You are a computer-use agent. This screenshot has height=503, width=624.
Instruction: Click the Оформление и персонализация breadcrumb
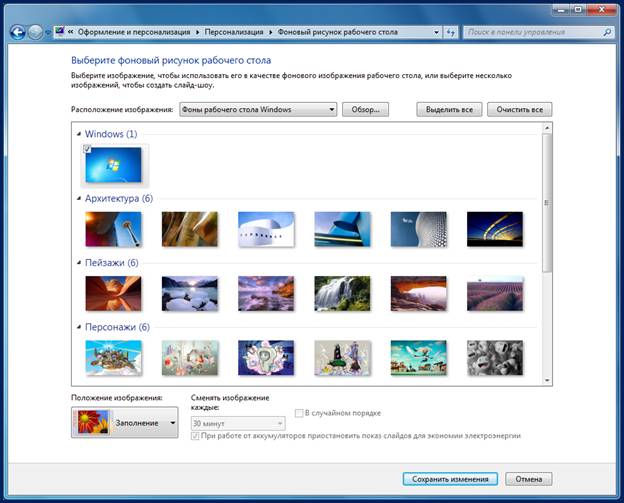[x=134, y=32]
